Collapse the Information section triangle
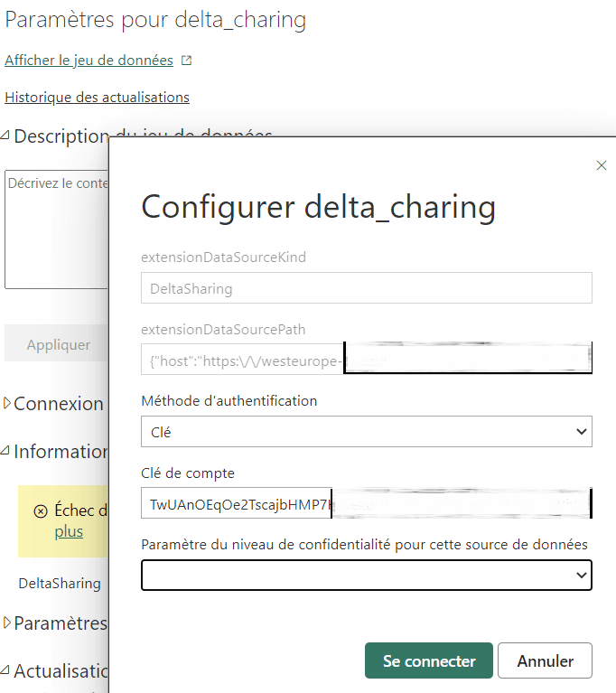 tap(5, 450)
